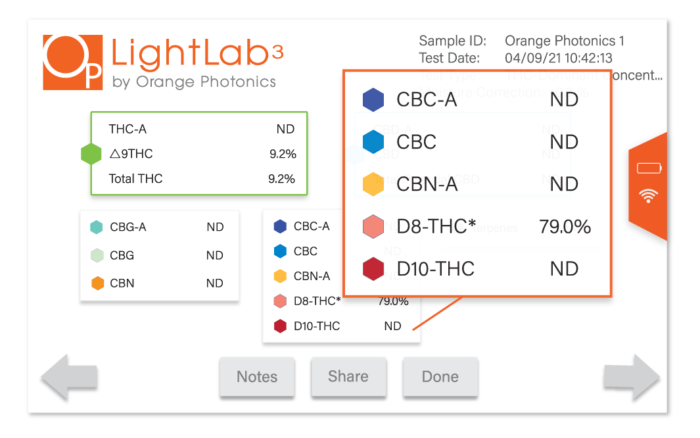700x438 pixels.
Task: Click the orange CBN hexagon icon
Action: (x=98, y=283)
